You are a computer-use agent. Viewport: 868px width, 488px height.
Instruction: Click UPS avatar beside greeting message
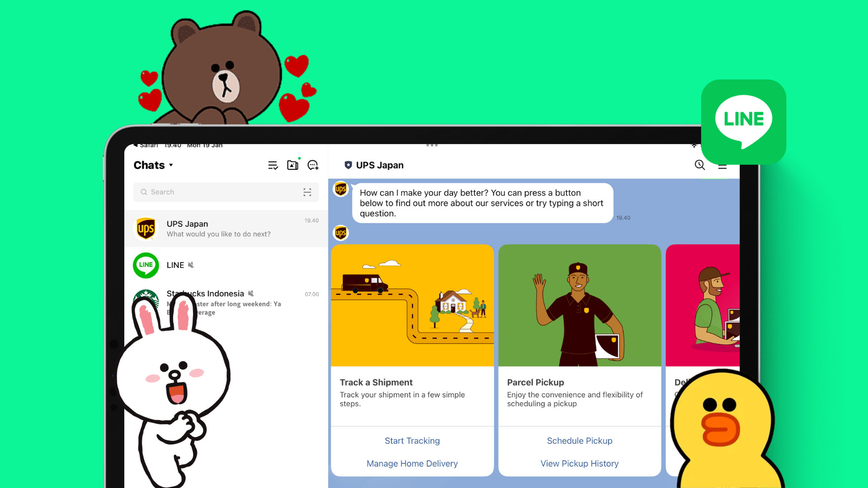coord(341,189)
